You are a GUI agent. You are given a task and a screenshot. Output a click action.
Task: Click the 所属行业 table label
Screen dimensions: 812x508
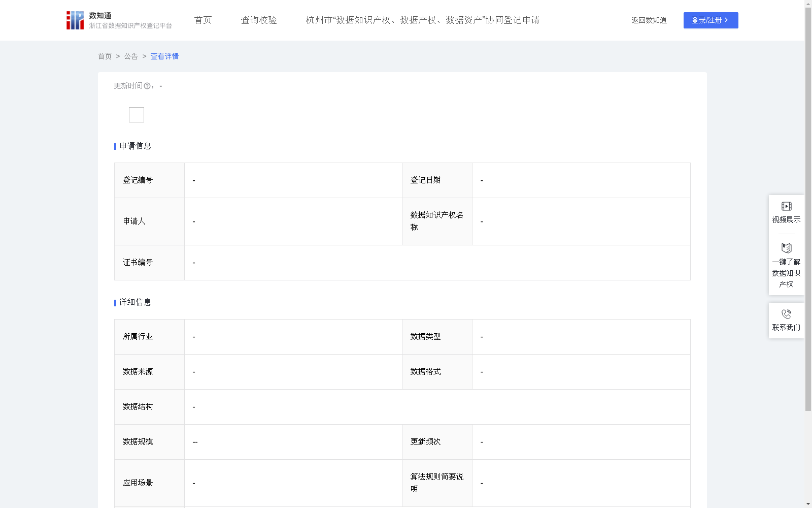138,337
